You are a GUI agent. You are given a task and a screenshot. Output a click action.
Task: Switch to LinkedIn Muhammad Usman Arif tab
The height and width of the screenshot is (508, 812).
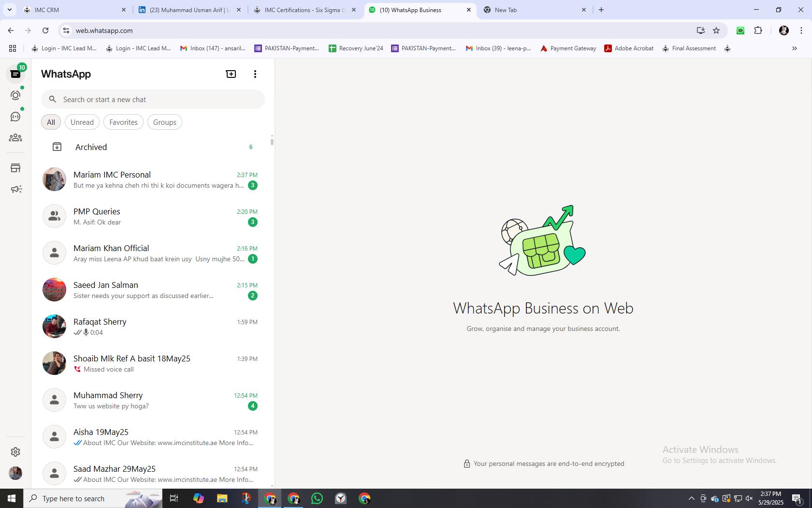(189, 10)
